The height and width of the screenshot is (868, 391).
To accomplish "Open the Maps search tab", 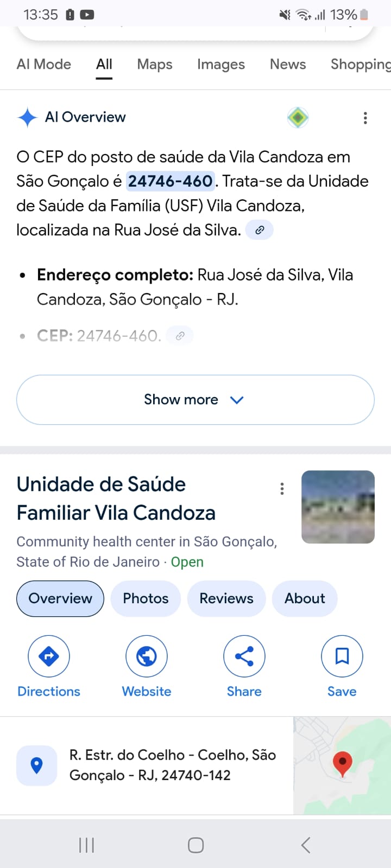I will coord(155,65).
